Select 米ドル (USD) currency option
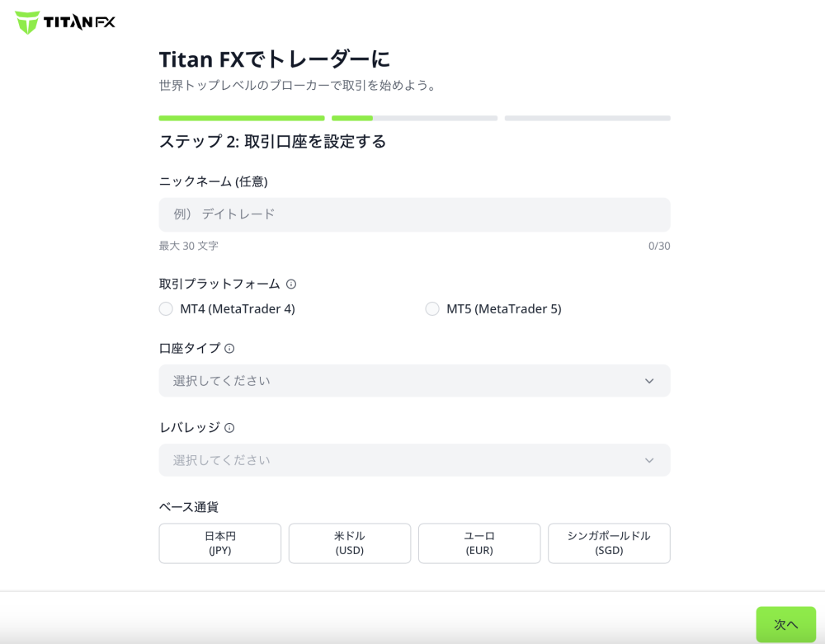 [x=349, y=543]
